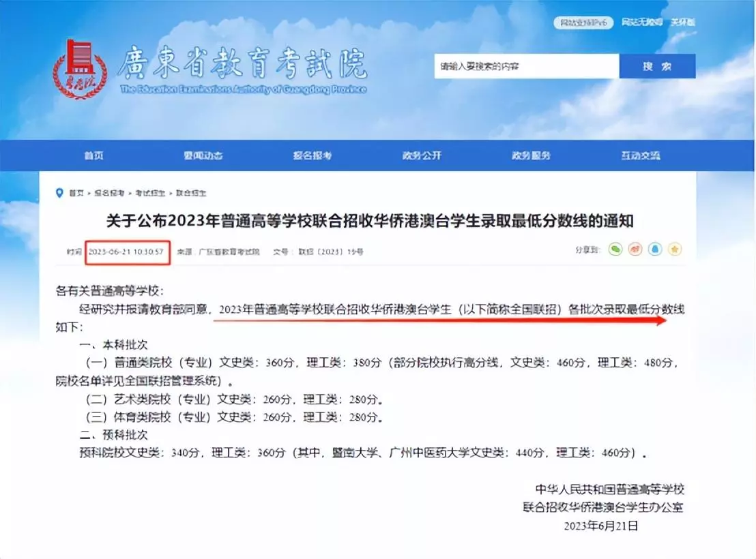The width and height of the screenshot is (756, 559).
Task: Click the greeting line 各有关普通高等学校
Action: [x=109, y=290]
